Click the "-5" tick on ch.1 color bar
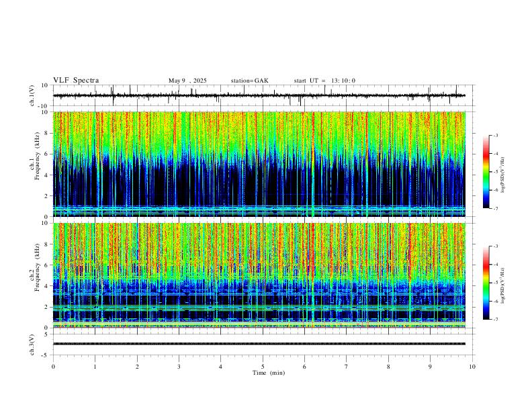The height and width of the screenshot is (411, 532). pyautogui.click(x=496, y=172)
